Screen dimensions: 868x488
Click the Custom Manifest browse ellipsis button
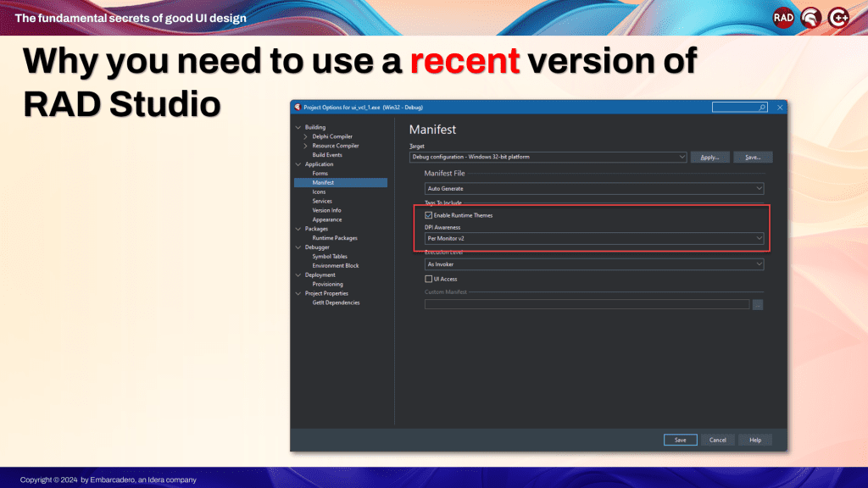click(758, 305)
